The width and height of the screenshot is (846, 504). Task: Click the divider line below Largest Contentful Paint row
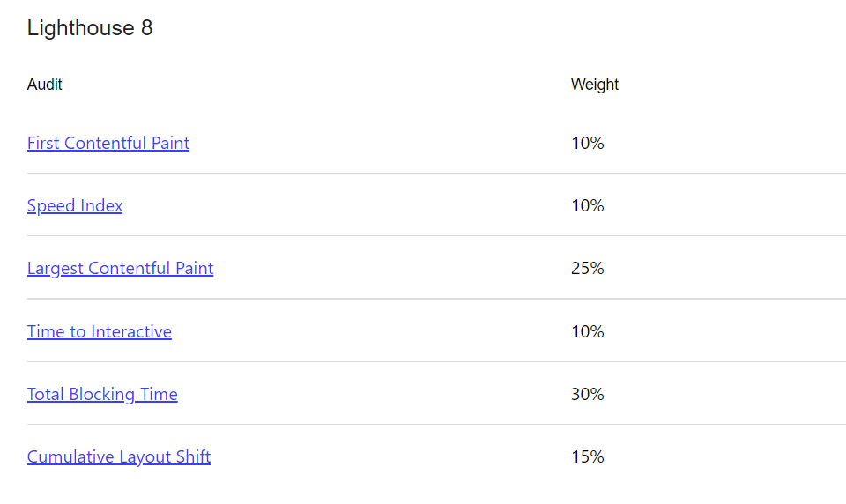click(x=436, y=299)
